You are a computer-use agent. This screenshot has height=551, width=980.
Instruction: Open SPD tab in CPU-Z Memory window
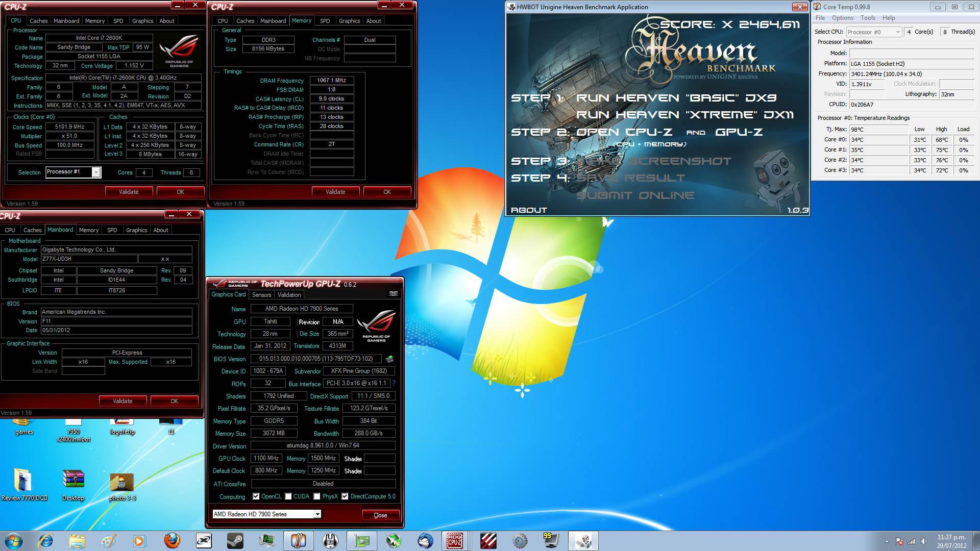click(325, 21)
